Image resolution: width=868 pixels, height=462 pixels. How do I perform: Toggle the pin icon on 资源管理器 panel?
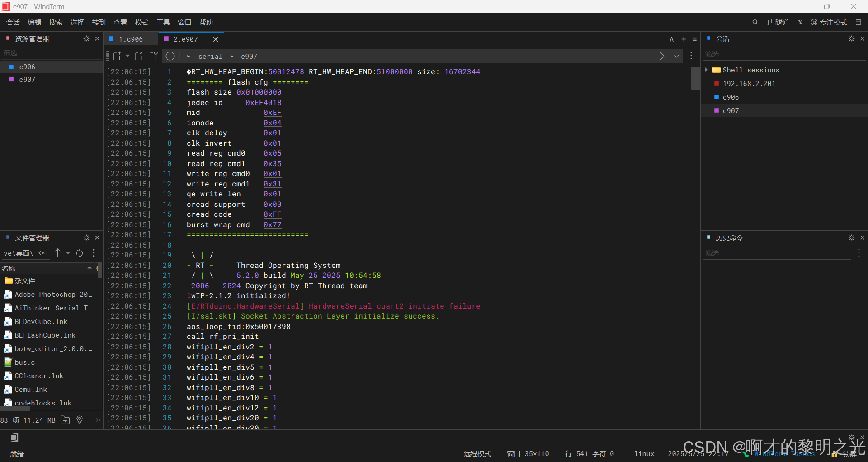[86, 38]
